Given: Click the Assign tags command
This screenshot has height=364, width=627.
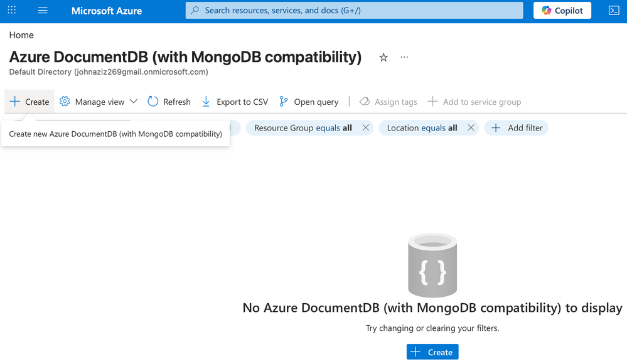Looking at the screenshot, I should pyautogui.click(x=389, y=102).
